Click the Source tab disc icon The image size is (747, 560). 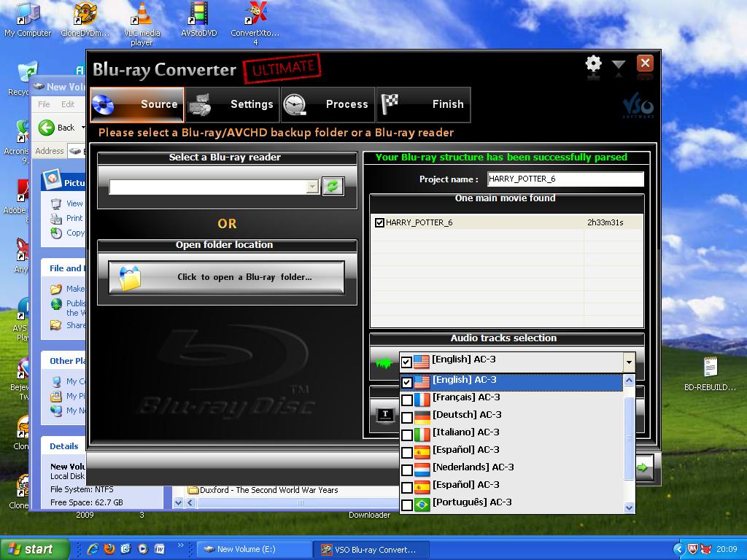[x=104, y=105]
